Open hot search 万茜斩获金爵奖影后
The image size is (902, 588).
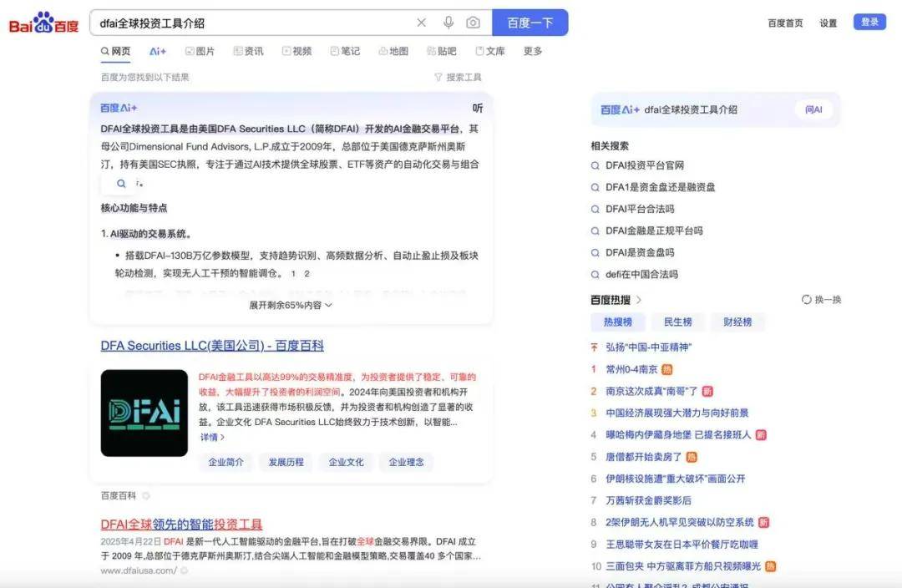648,500
